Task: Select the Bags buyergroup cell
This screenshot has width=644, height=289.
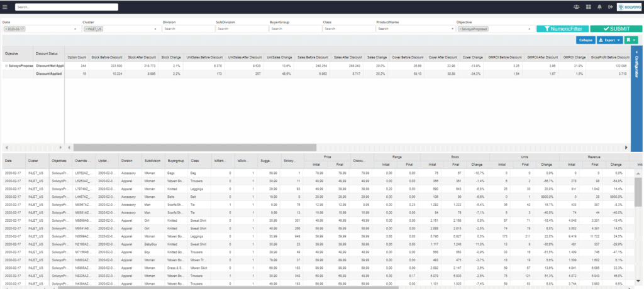Action: point(176,173)
